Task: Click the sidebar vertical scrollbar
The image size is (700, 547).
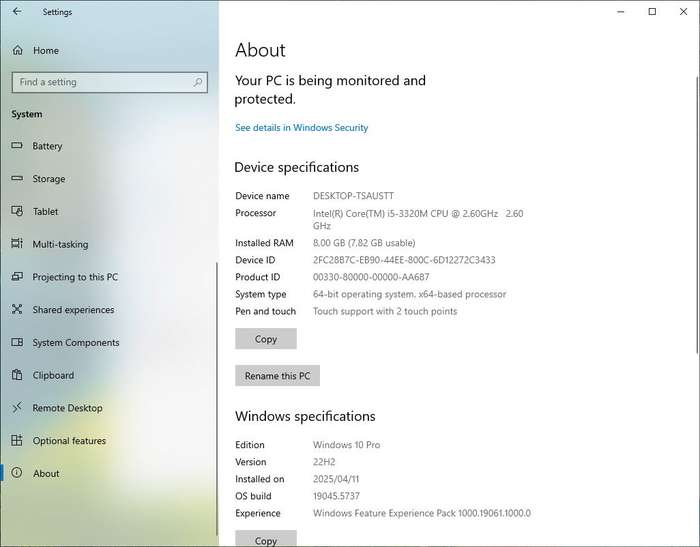Action: pos(217,399)
